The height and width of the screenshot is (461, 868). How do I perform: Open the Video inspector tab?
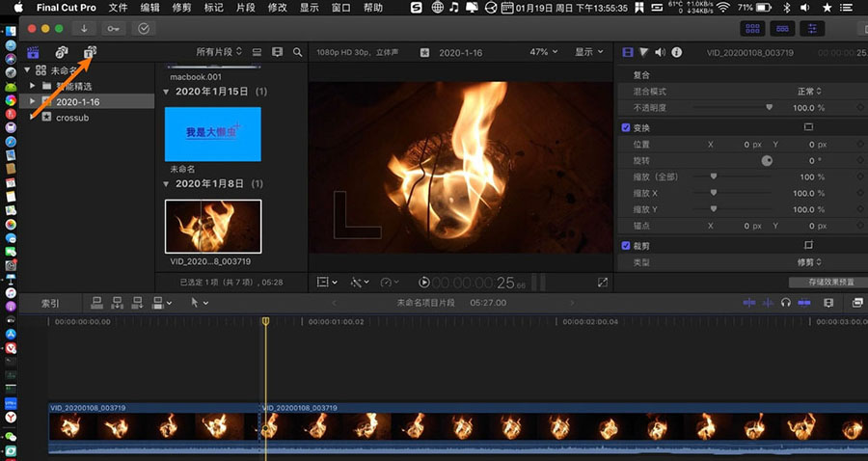627,52
